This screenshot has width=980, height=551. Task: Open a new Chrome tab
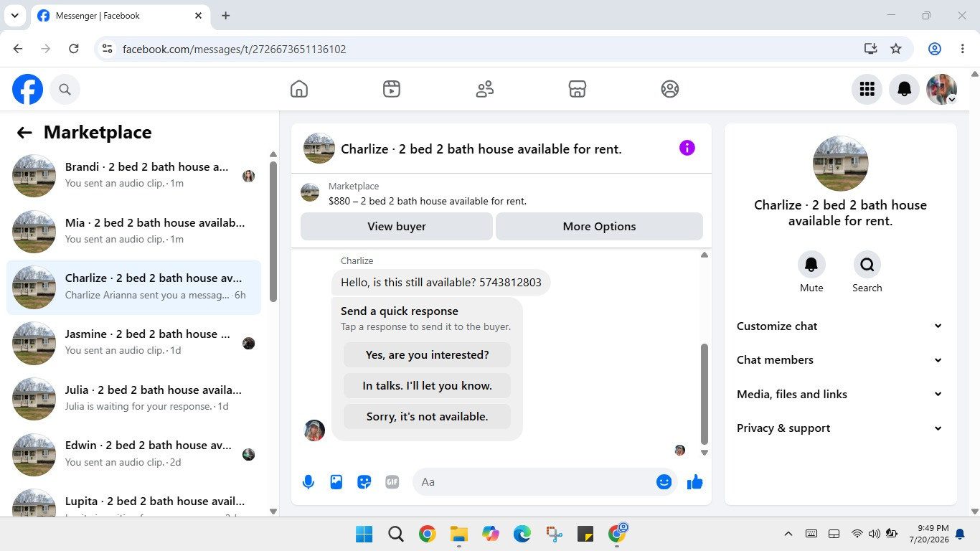226,15
